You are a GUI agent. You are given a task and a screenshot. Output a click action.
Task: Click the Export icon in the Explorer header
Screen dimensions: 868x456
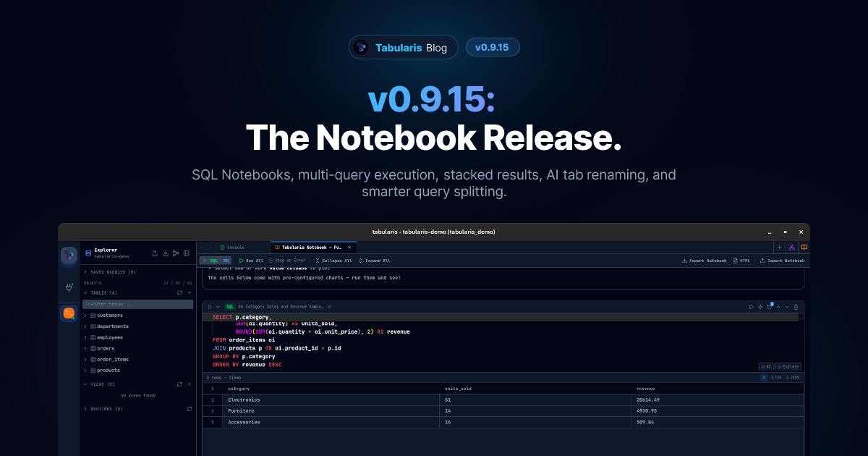[x=154, y=253]
